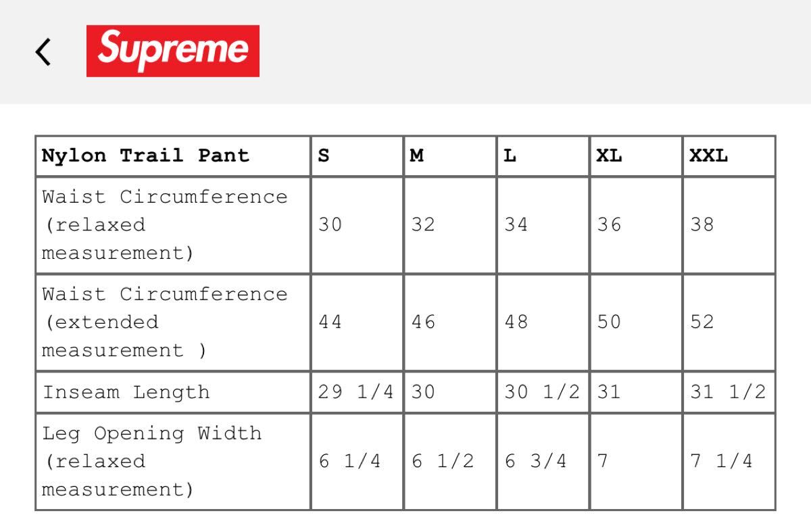Select the 31 1/2 inseam cell

coord(729,392)
